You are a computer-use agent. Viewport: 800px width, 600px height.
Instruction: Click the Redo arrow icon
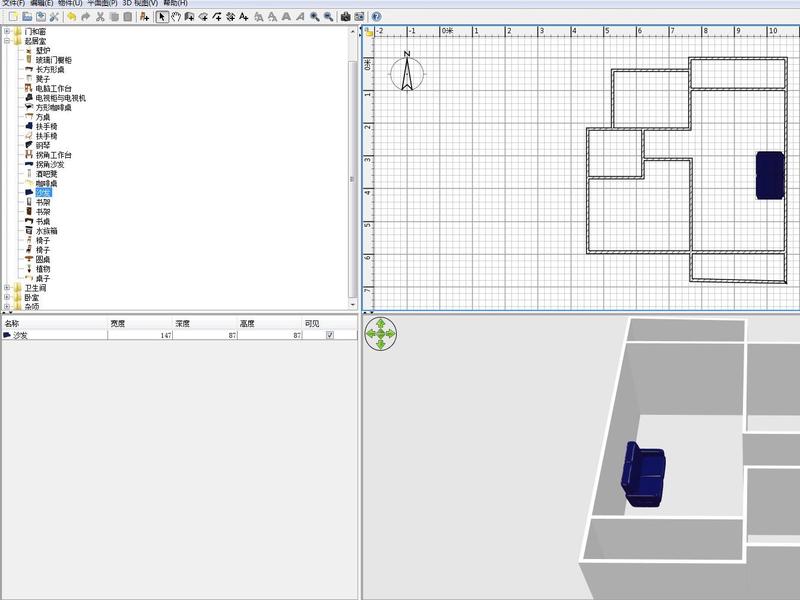coord(86,17)
